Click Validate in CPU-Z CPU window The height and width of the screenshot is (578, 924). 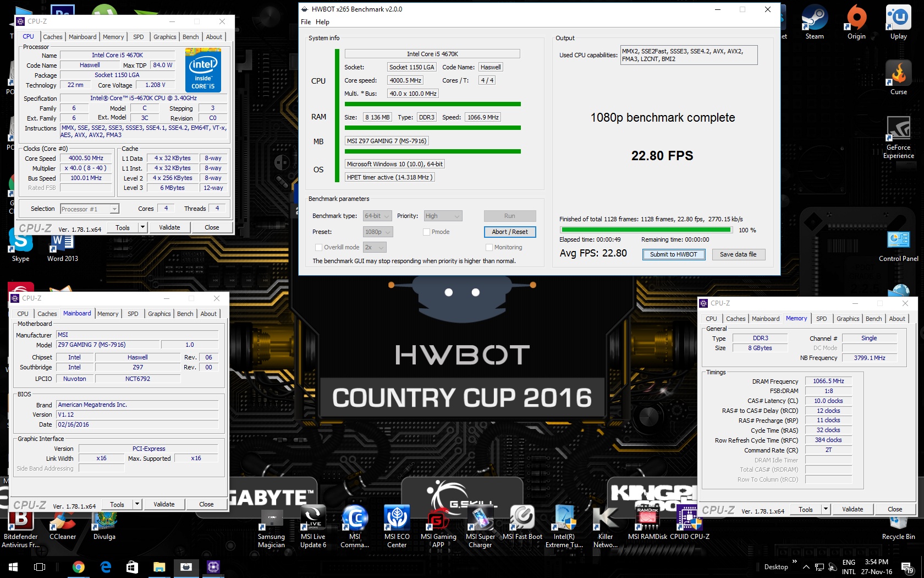[169, 227]
